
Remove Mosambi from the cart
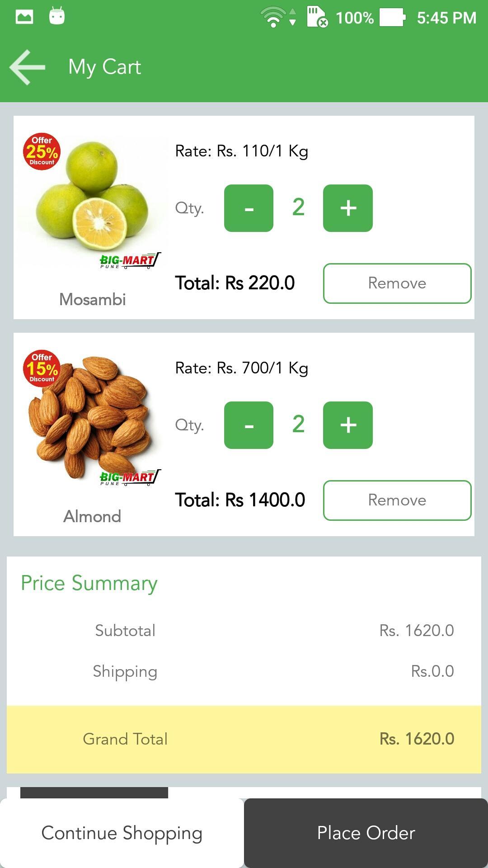[397, 283]
